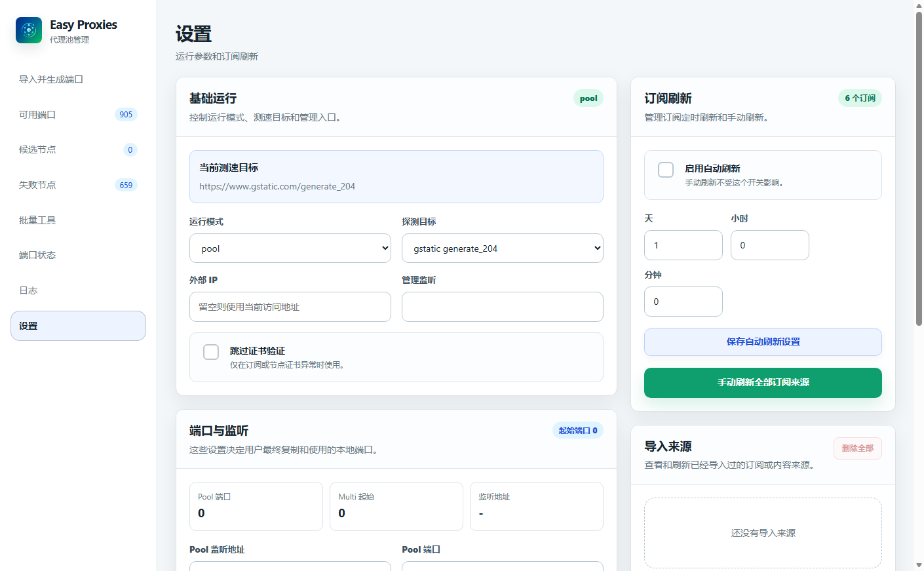This screenshot has width=924, height=571.
Task: Click the 删除全部 button in 导入来源
Action: (858, 448)
